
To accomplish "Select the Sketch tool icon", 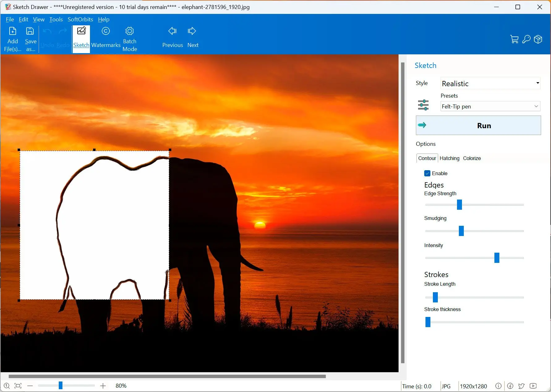I will (81, 31).
